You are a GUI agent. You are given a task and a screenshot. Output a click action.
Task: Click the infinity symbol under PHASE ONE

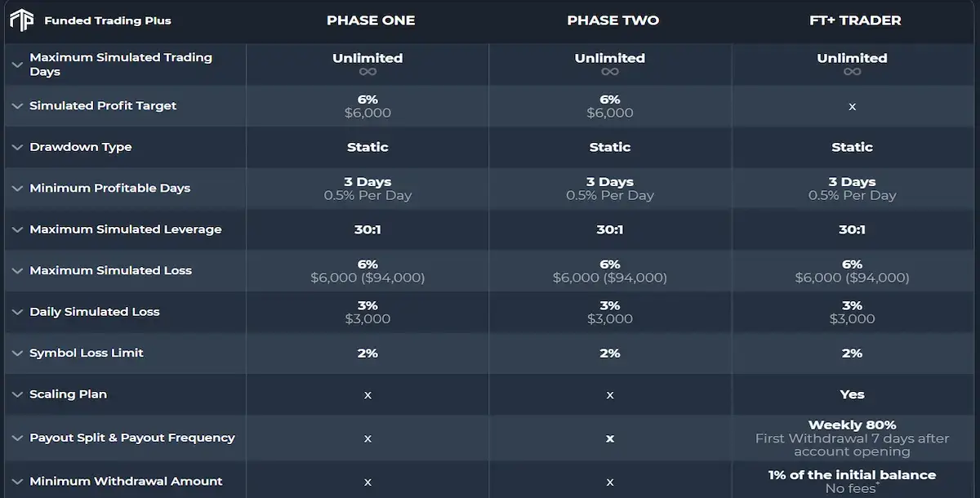point(367,70)
